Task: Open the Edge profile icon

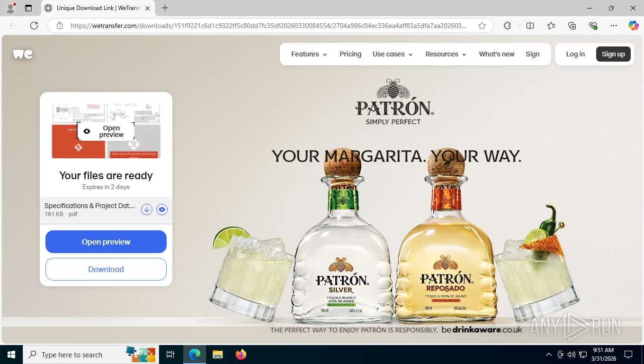Action: (x=10, y=8)
